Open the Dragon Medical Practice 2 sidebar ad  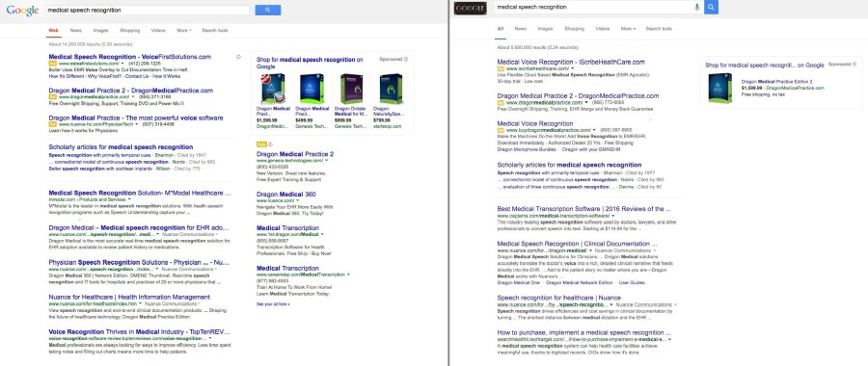tap(295, 154)
